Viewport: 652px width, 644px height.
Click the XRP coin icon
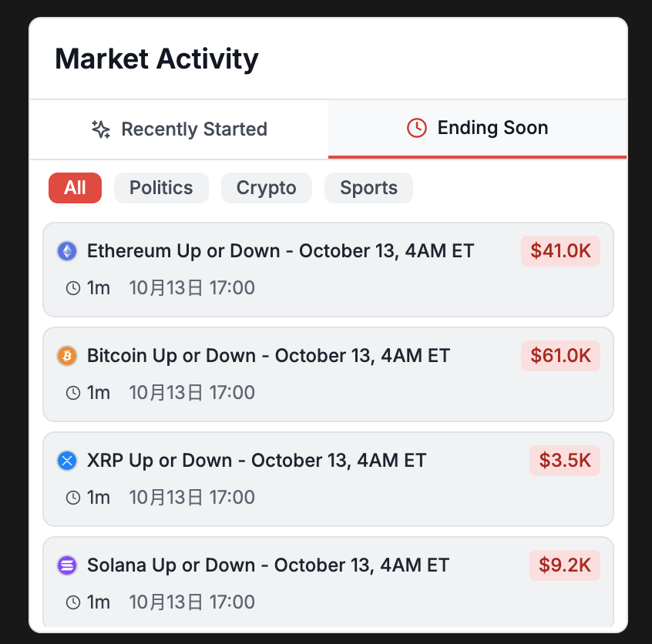pos(67,460)
